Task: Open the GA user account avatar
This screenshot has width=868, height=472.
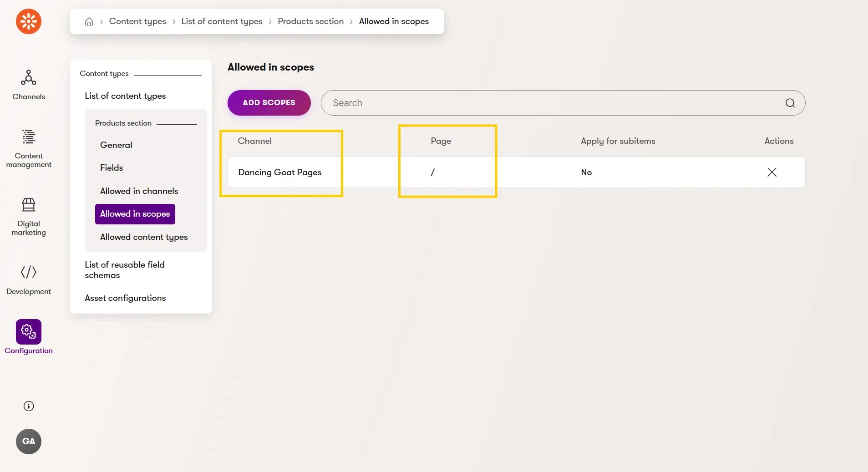Action: click(x=29, y=441)
